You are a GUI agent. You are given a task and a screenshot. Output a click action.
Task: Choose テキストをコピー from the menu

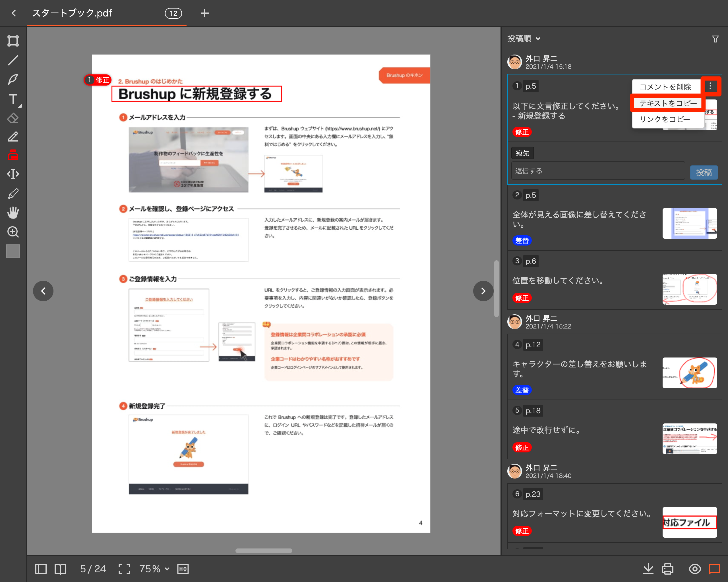click(x=667, y=103)
